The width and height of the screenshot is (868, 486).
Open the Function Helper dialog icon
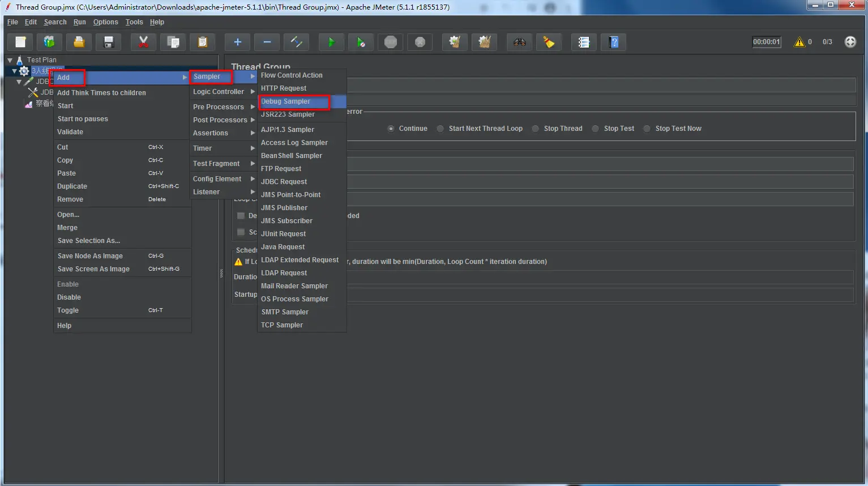point(584,42)
